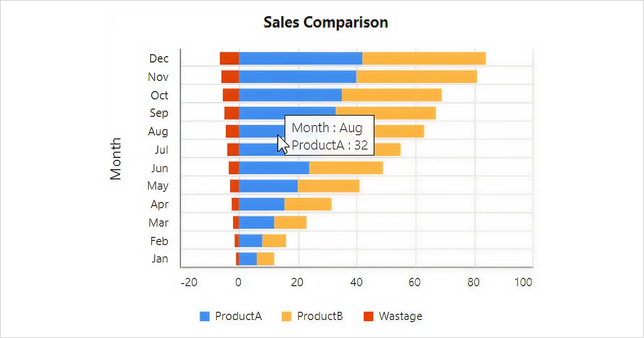Select the orange ProductB bar for Jun
644x338 pixels.
(x=346, y=168)
